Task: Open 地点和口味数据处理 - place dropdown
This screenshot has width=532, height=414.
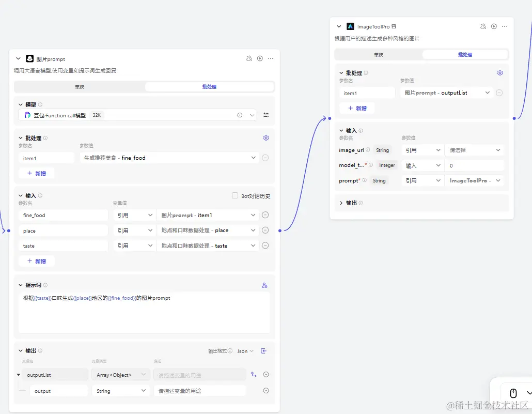Action: (x=208, y=231)
